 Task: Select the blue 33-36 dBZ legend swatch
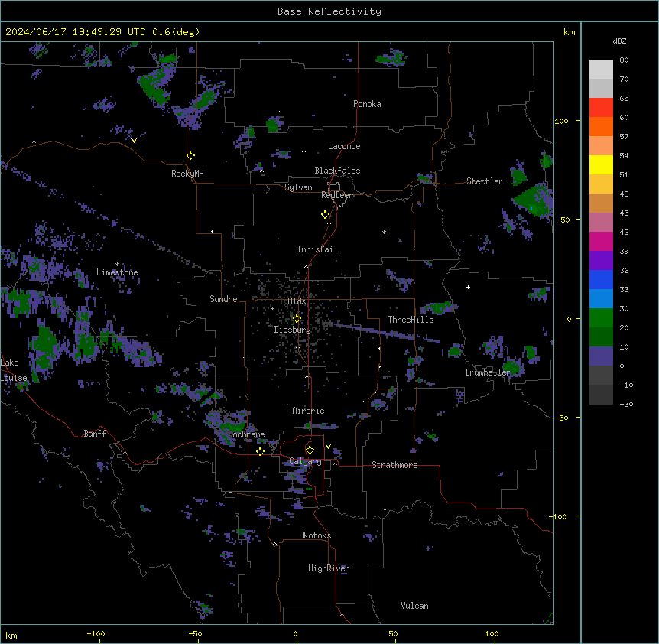[x=601, y=279]
